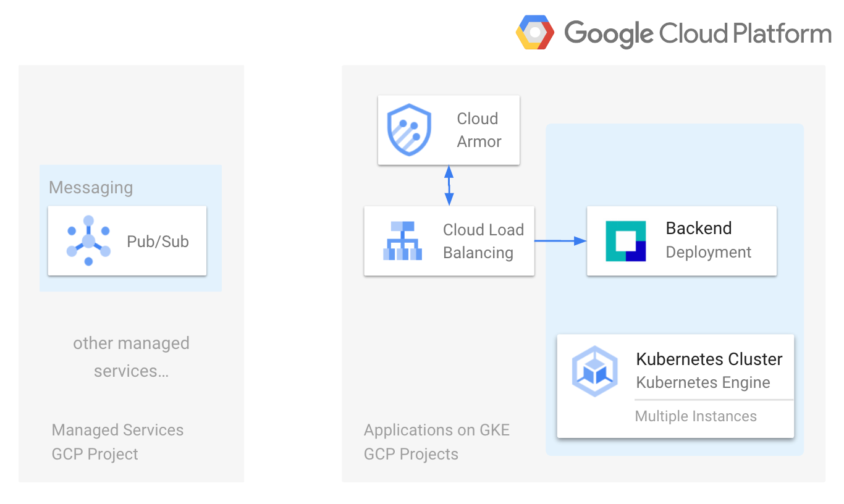Click the "Google Cloud Platform" wordmark
The height and width of the screenshot is (504, 844).
click(x=698, y=33)
